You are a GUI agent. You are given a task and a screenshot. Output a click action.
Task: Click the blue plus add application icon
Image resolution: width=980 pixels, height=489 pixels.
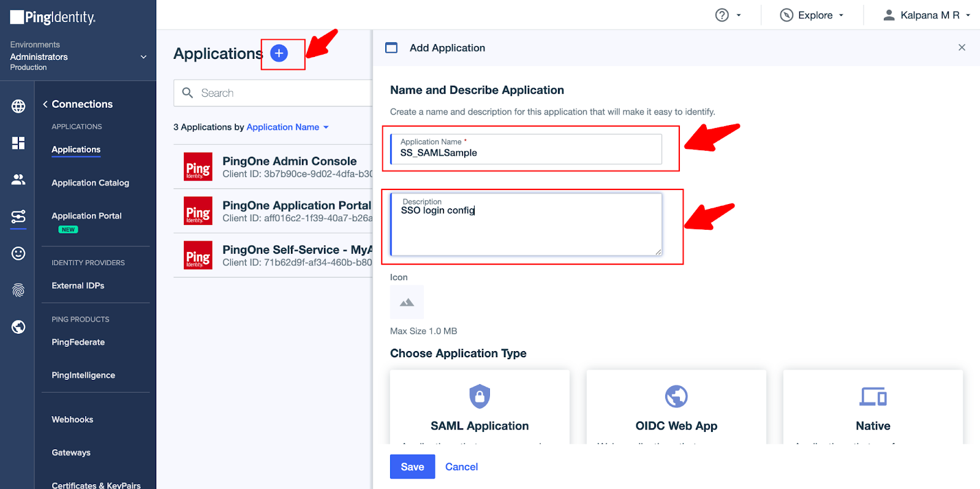point(279,53)
